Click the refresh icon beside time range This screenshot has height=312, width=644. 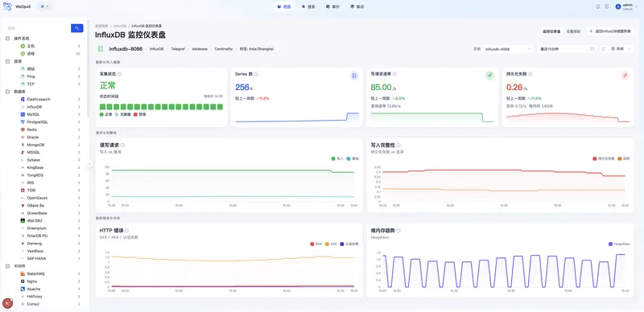[603, 49]
